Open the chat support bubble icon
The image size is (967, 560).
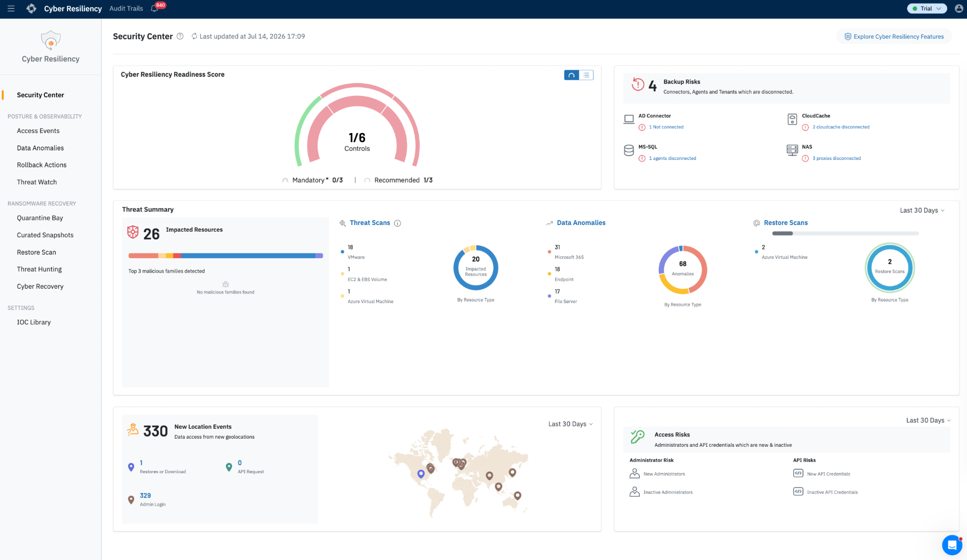point(952,545)
